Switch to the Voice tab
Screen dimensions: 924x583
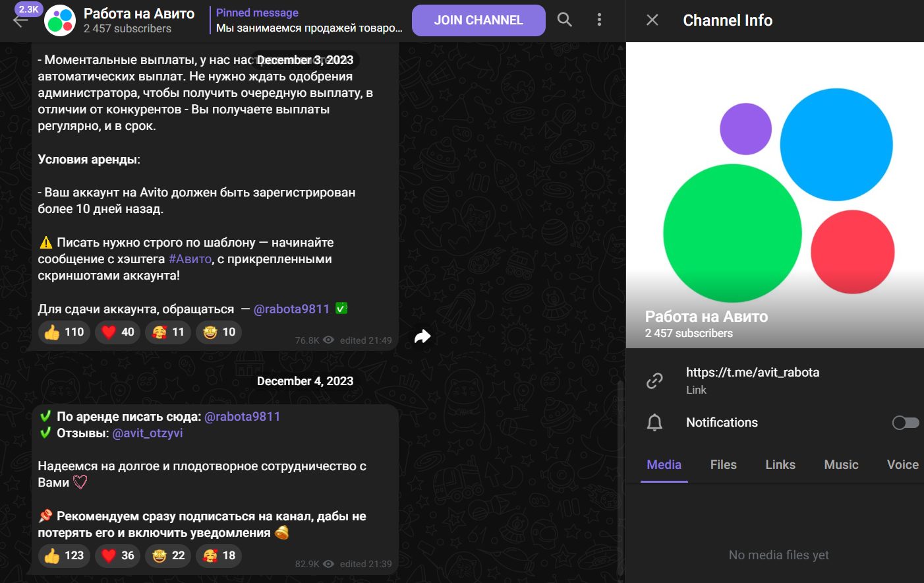coord(903,465)
